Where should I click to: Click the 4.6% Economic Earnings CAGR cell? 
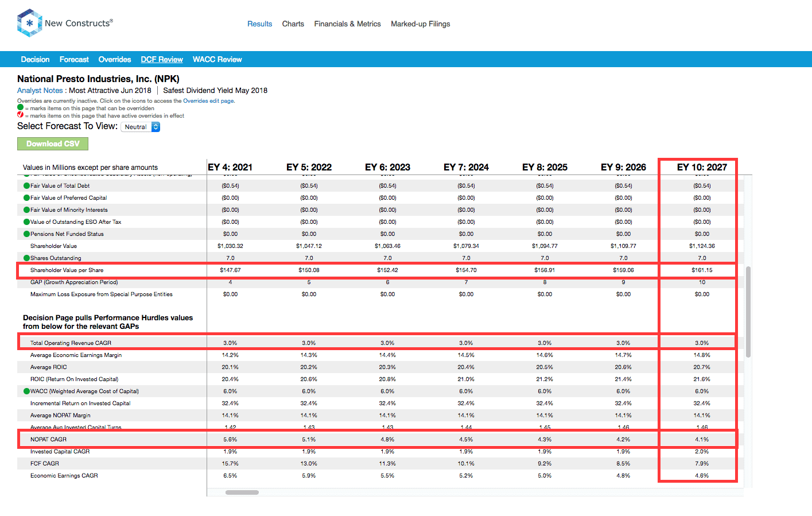click(x=702, y=475)
